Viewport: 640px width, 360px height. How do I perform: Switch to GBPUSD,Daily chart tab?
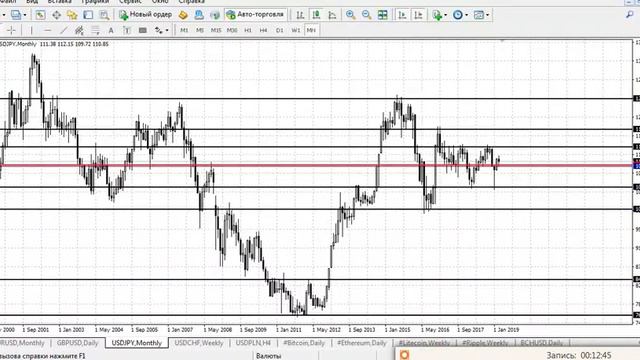point(78,343)
